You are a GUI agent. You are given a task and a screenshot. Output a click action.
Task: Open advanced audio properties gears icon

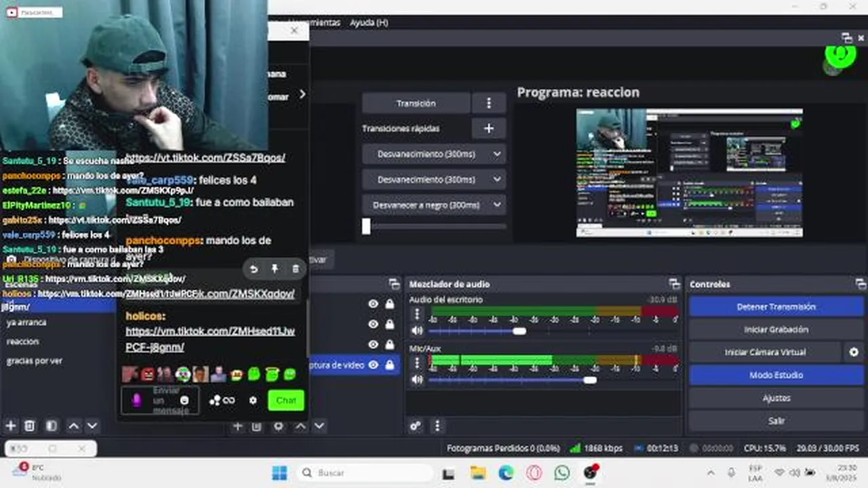click(x=416, y=426)
